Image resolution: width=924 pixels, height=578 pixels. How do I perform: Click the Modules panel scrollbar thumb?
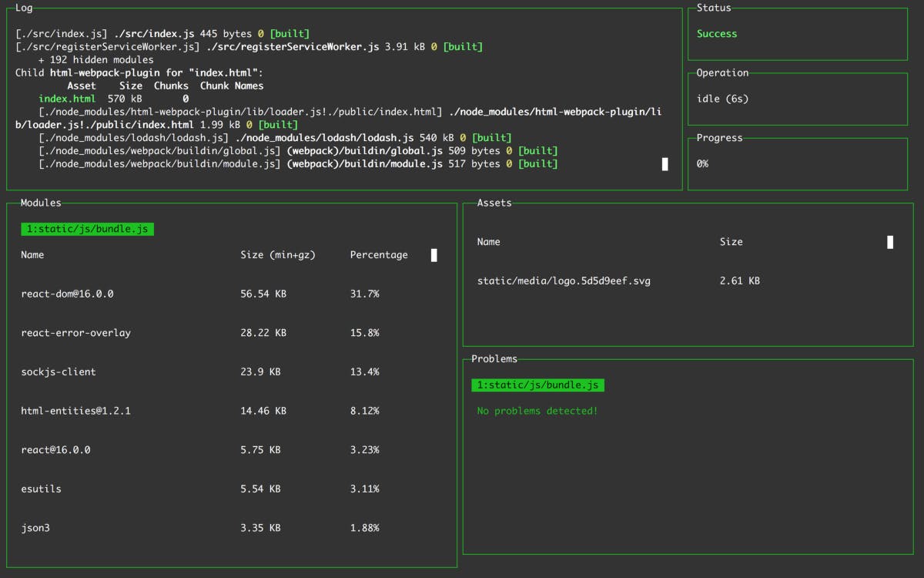434,255
